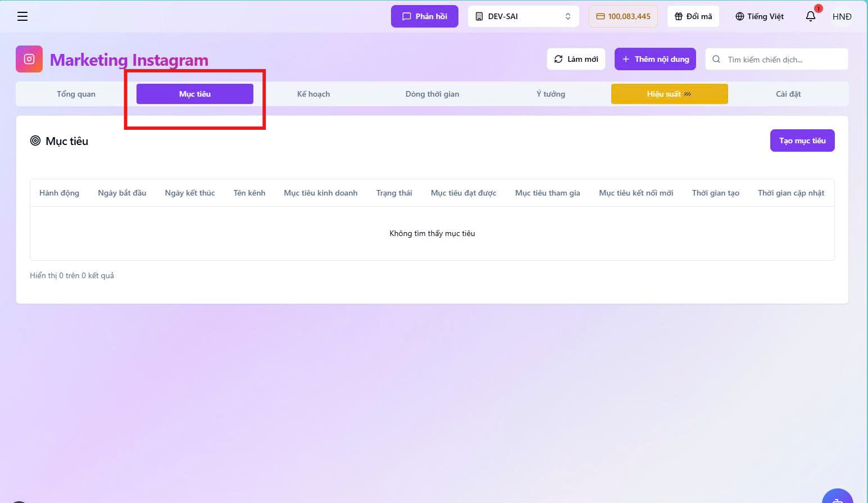Expand the DEV-SAI workspace dropdown
Viewport: 868px width, 503px height.
pos(523,16)
